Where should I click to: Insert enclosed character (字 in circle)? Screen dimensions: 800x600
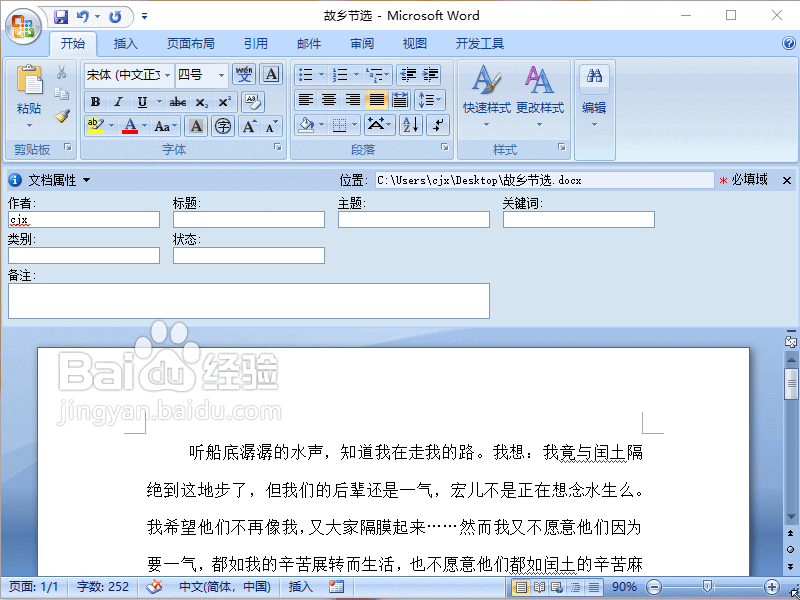pyautogui.click(x=222, y=126)
